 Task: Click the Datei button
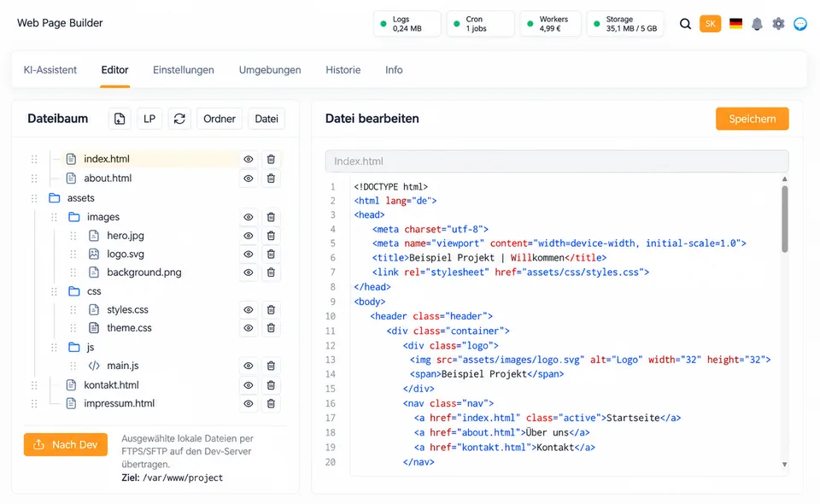266,119
